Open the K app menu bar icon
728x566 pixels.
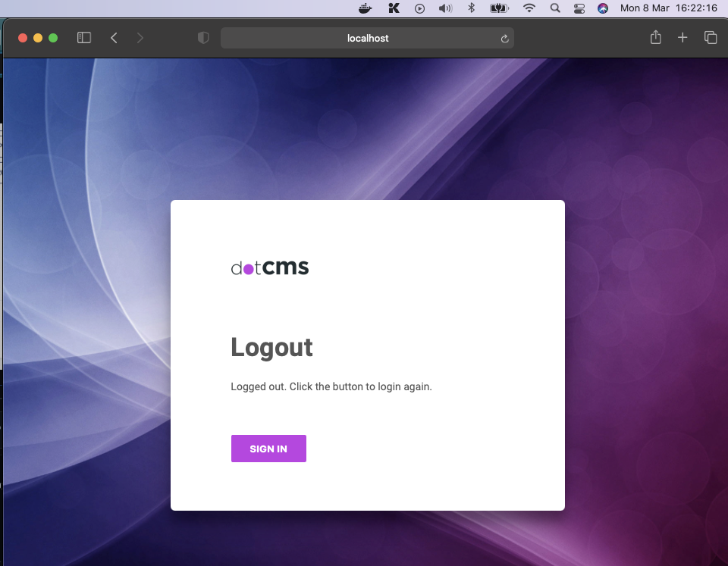394,8
